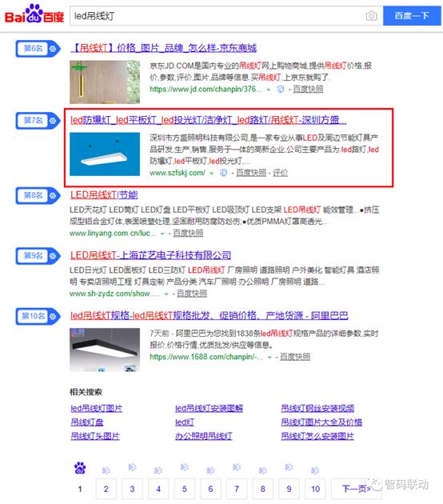Open related search led吊线灯安装图解
The width and height of the screenshot is (443, 504).
210,408
